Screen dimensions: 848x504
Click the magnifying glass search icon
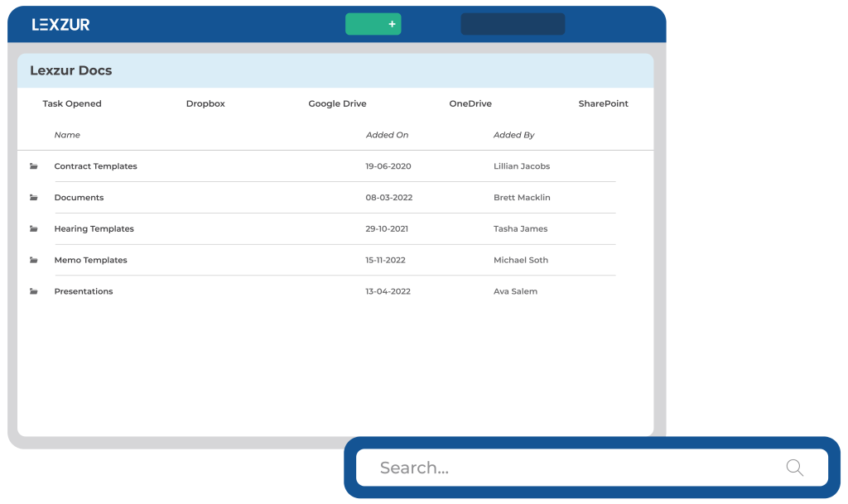coord(794,468)
